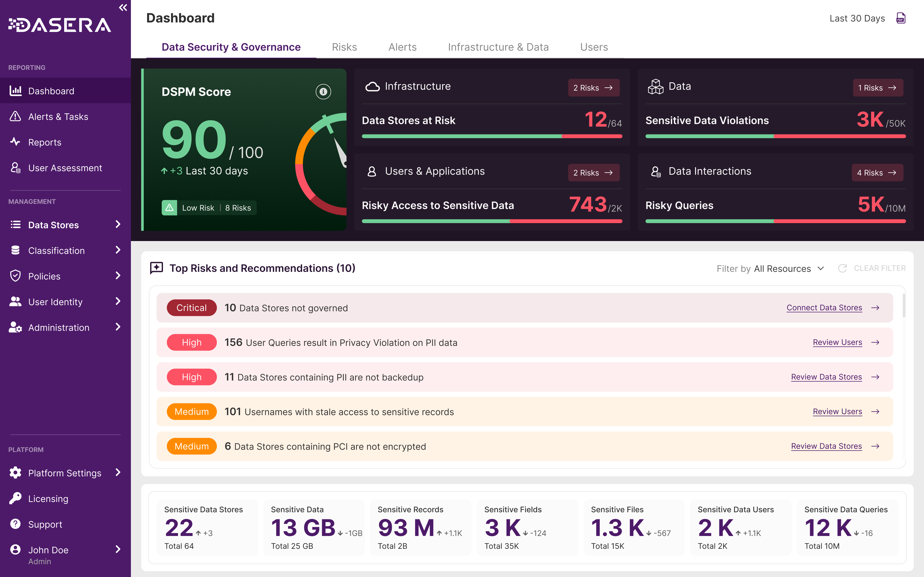924x577 pixels.
Task: Click the Reports pulse icon
Action: [x=15, y=142]
